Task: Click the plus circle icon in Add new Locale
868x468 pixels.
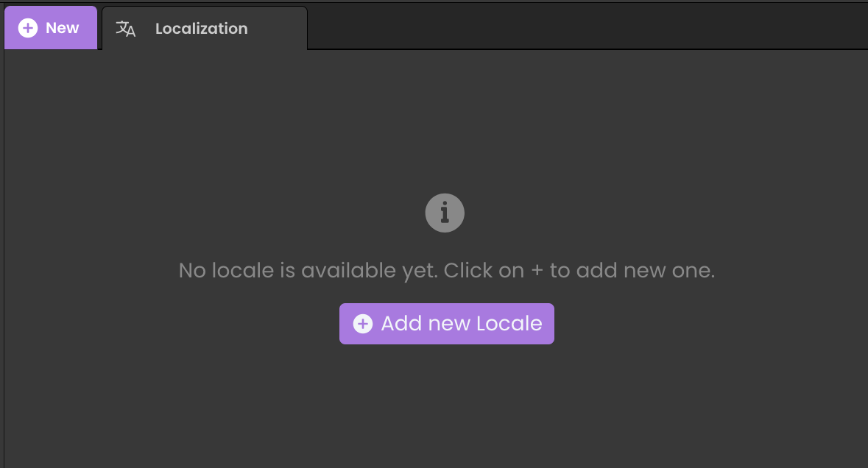Action: pyautogui.click(x=363, y=324)
